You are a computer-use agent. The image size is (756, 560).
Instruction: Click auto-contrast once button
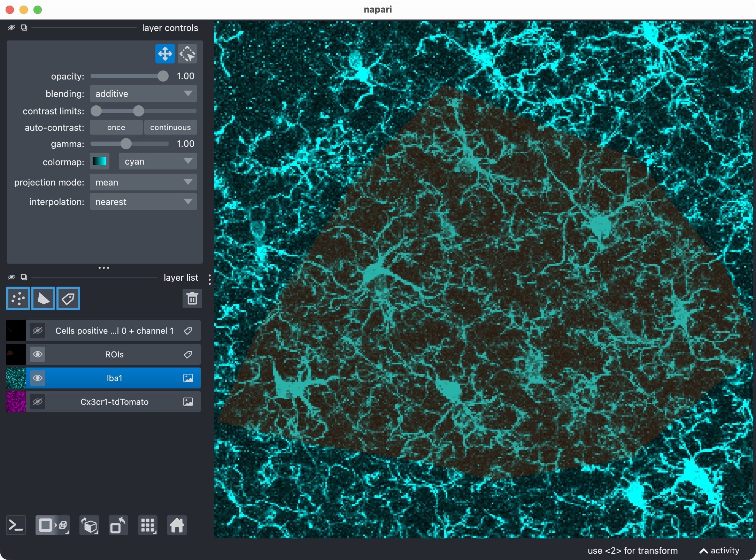(x=116, y=128)
